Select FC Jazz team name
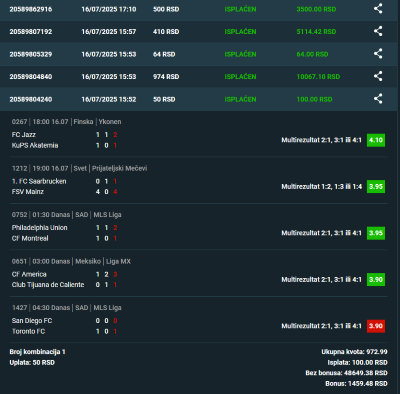 [24, 135]
